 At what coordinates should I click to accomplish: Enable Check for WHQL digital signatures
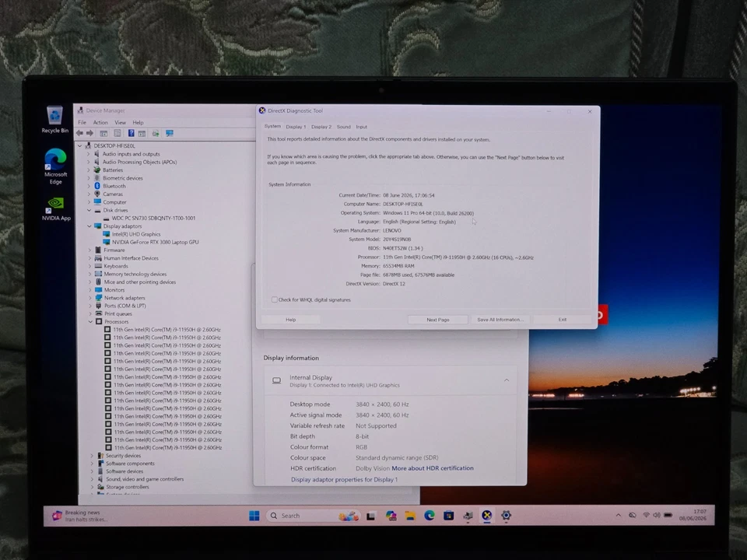275,299
